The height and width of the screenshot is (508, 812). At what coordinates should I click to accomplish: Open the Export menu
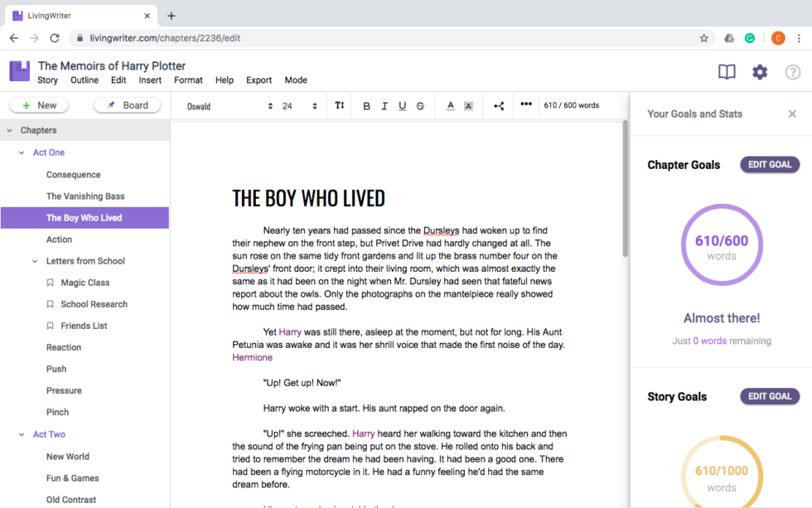[x=259, y=80]
